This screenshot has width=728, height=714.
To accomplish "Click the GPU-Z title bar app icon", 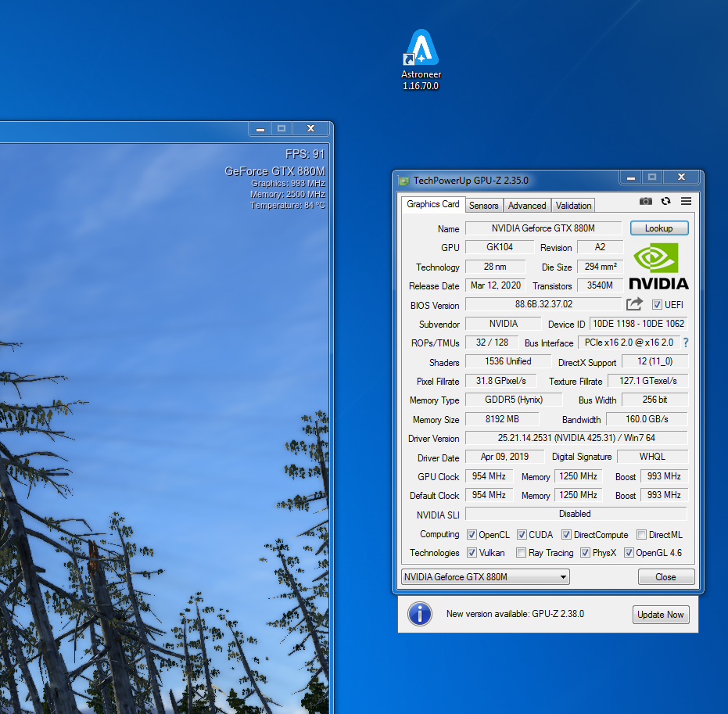I will pos(404,181).
